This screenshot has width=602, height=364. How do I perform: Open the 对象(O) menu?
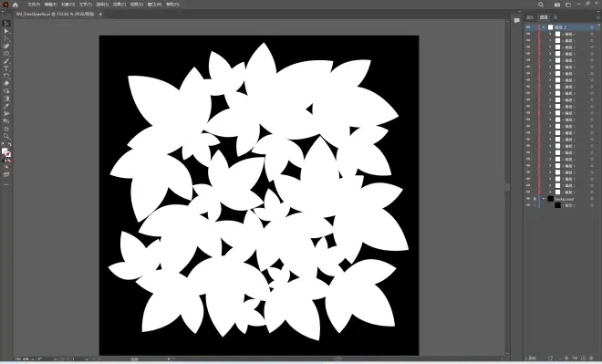[x=68, y=5]
